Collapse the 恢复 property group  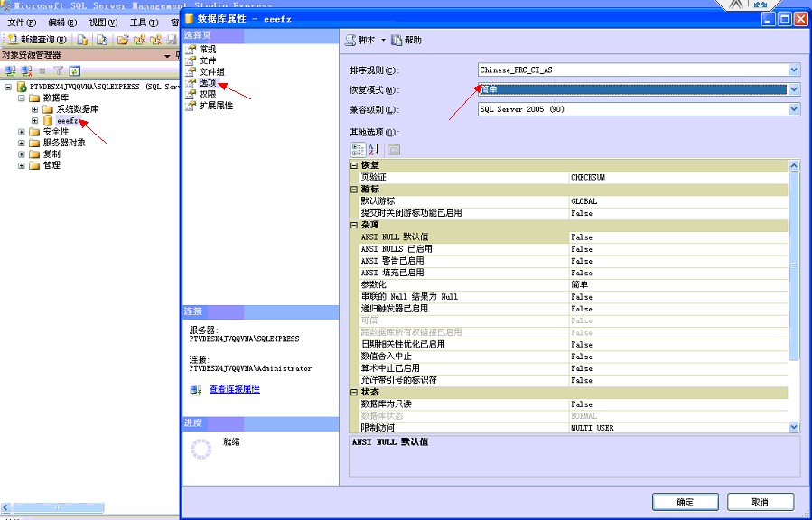tap(354, 165)
